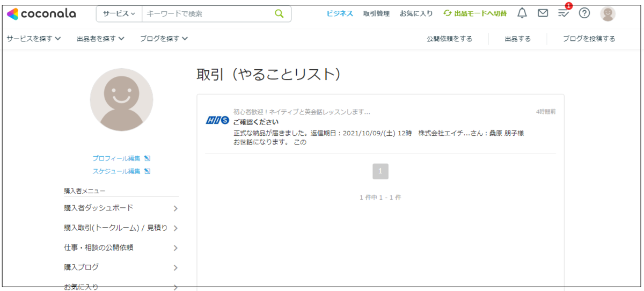Open the ご確認ください transaction entry
Viewport: 644px width, 291px height.
click(x=256, y=122)
